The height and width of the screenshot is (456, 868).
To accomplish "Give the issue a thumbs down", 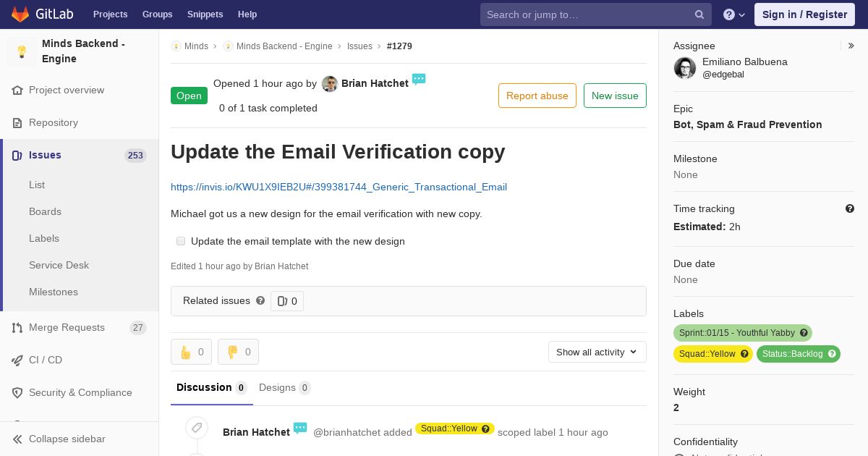I will pyautogui.click(x=238, y=352).
